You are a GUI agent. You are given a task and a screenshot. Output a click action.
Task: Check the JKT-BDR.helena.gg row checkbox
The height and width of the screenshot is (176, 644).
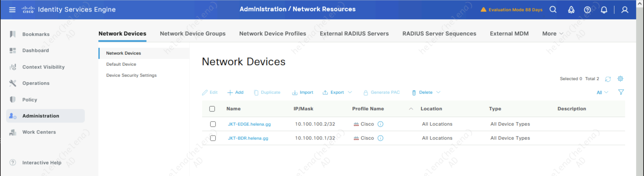coord(213,138)
